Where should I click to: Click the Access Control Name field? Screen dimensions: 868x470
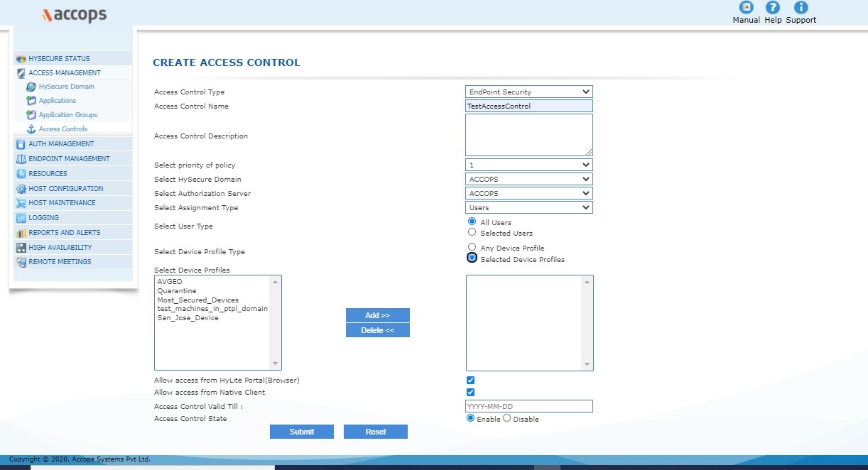[528, 106]
